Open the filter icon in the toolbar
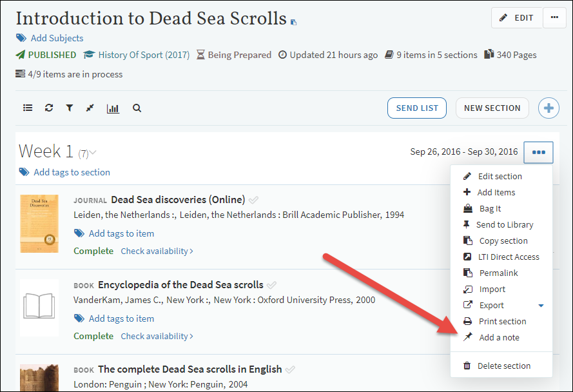This screenshot has width=573, height=392. tap(70, 108)
